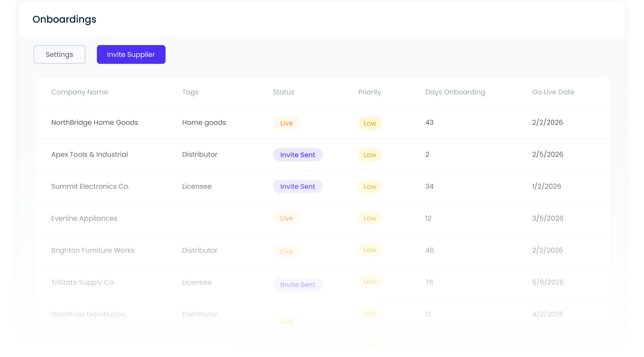Image resolution: width=644 pixels, height=357 pixels.
Task: Click the Tags column header
Action: [190, 92]
